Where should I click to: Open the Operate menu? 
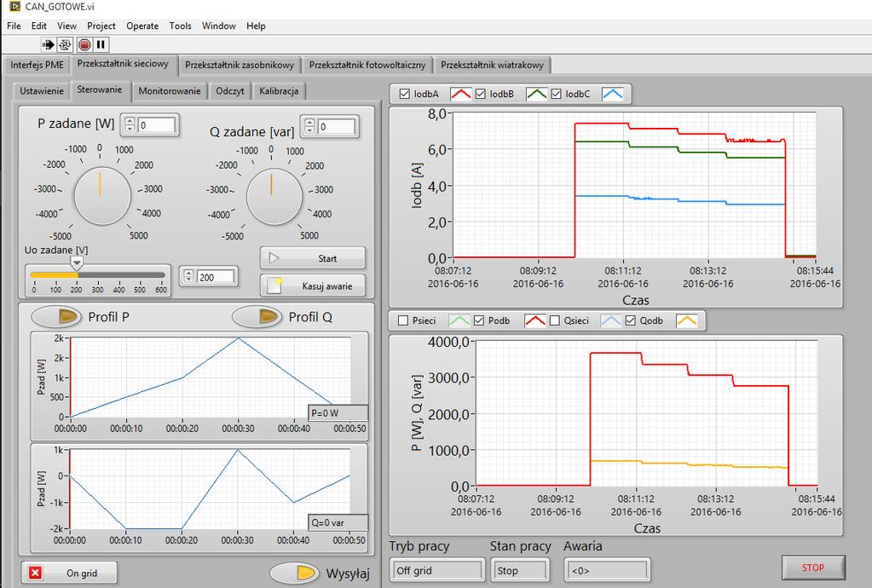(x=142, y=26)
